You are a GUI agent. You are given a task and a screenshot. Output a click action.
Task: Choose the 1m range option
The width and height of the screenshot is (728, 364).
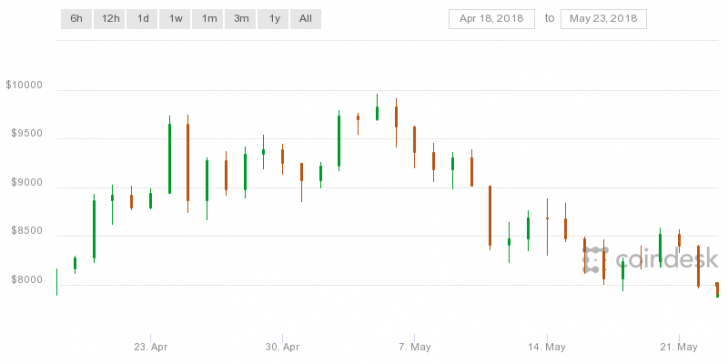(x=208, y=19)
